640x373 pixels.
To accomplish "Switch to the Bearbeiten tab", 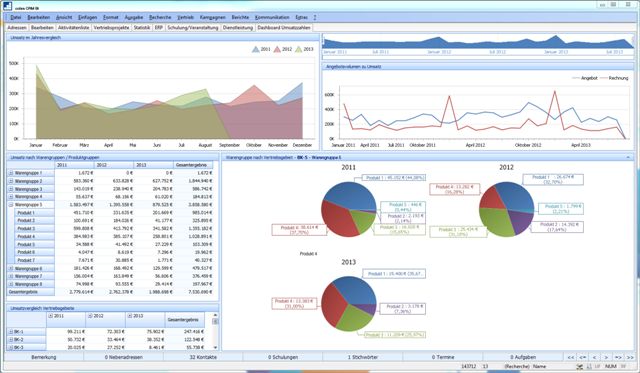I will pos(42,28).
